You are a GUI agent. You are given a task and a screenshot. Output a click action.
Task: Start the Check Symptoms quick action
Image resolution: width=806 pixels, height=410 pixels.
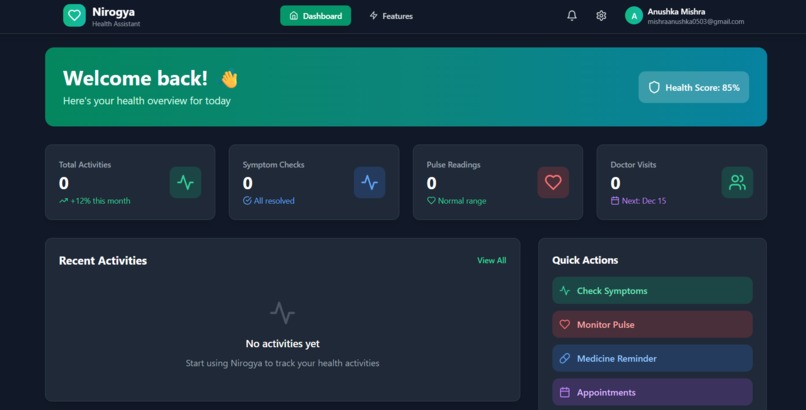tap(652, 291)
